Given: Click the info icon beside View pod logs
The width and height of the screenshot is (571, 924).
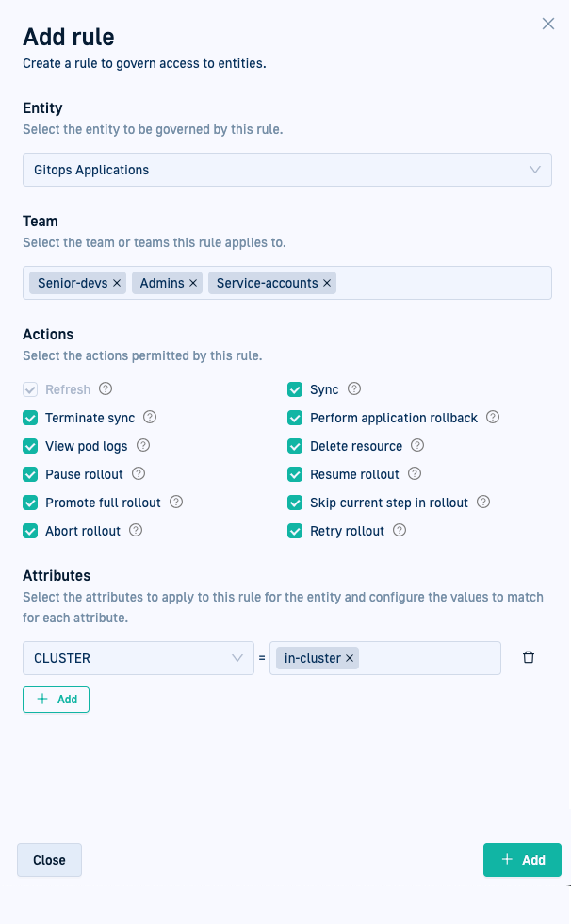Looking at the screenshot, I should [x=144, y=446].
